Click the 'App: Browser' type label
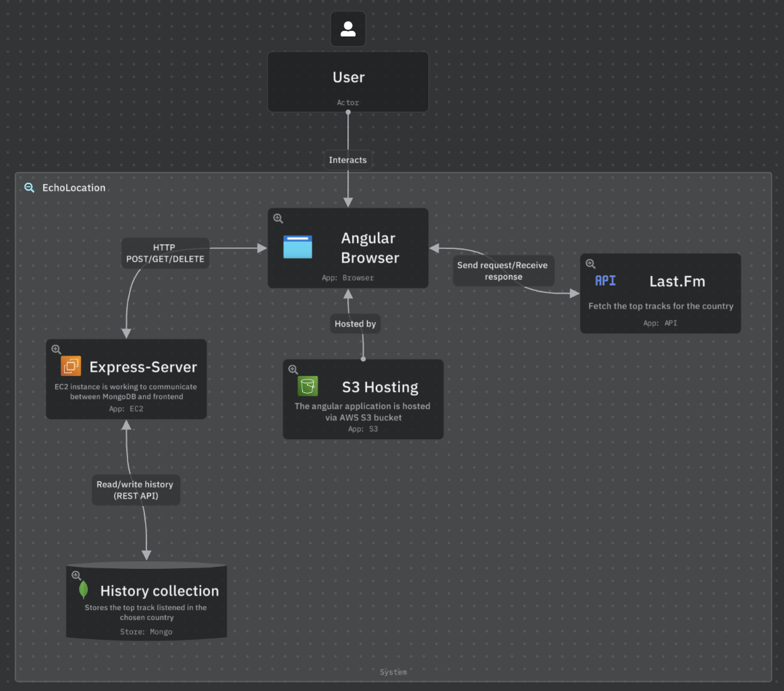 click(x=347, y=278)
